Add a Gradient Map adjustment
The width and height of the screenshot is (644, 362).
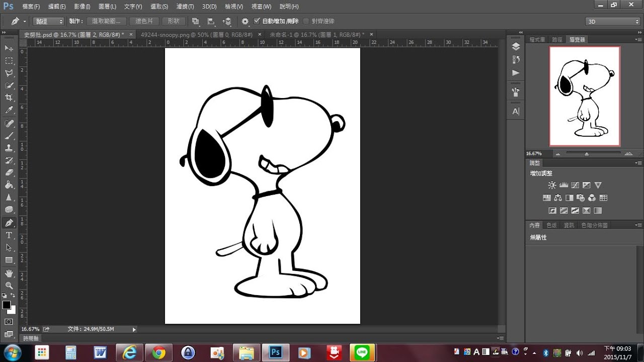point(598,211)
